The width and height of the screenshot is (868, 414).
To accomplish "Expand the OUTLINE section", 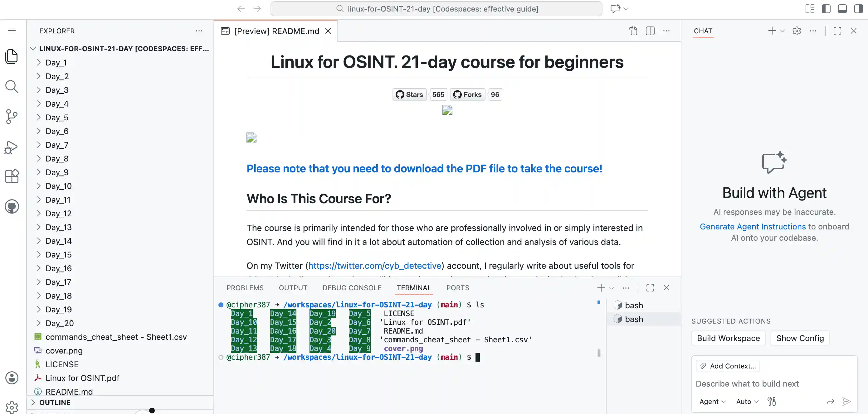I will click(x=55, y=402).
